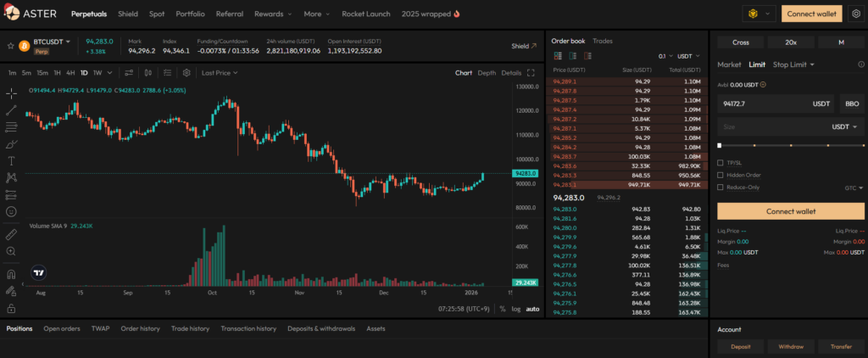Enable the TP/SL checkbox

(721, 162)
